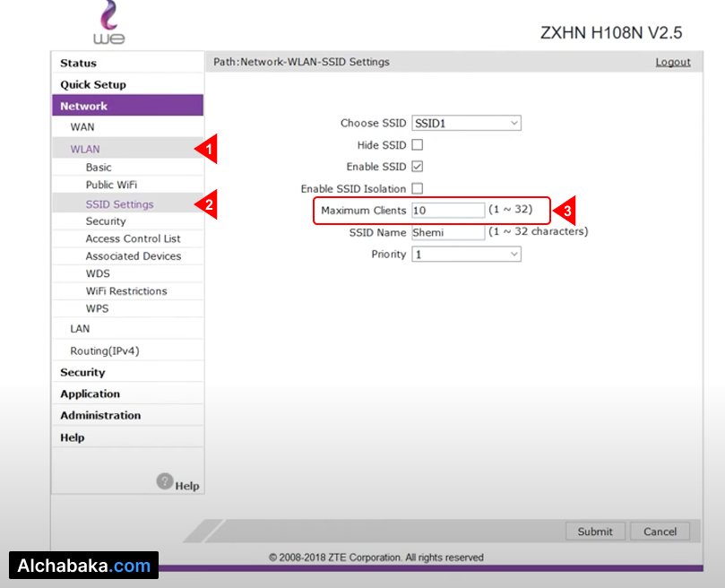The image size is (725, 588).
Task: Open the Administration menu section
Action: (x=100, y=416)
